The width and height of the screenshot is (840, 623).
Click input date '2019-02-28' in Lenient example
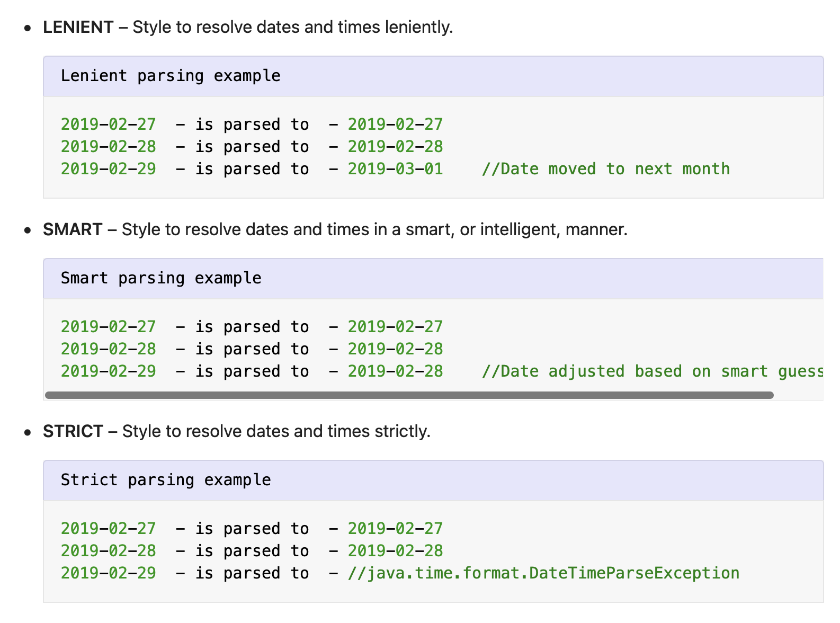(109, 147)
